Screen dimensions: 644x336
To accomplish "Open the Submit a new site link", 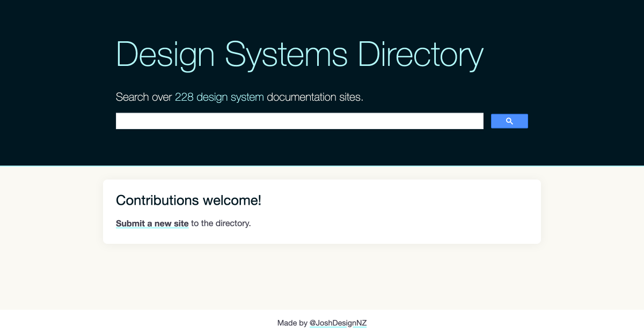I will click(152, 223).
